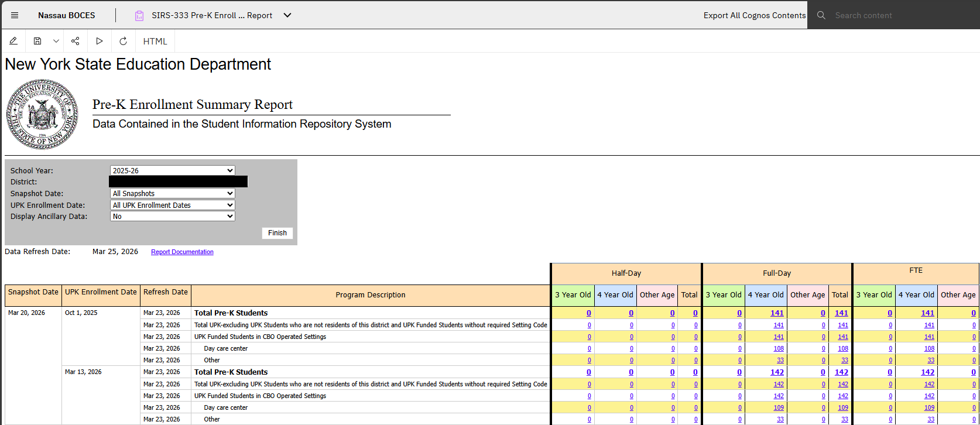The height and width of the screenshot is (425, 980).
Task: Click the Program Description column header
Action: [x=371, y=295]
